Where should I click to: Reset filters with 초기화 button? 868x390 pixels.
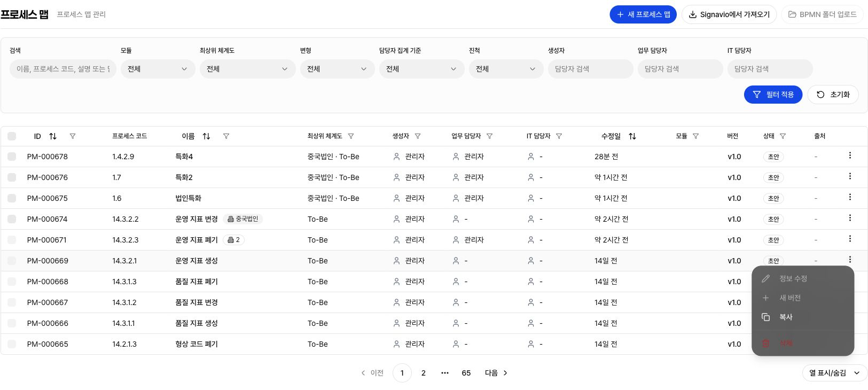pos(833,95)
